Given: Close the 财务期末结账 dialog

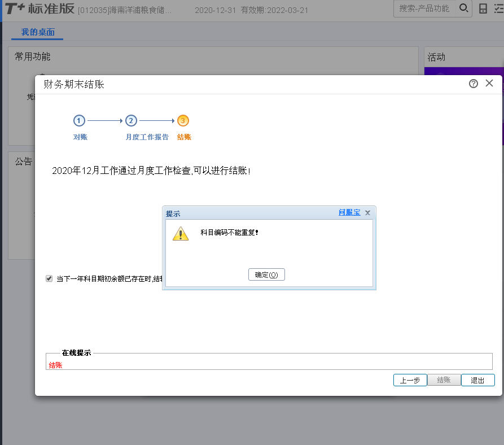Looking at the screenshot, I should 489,83.
